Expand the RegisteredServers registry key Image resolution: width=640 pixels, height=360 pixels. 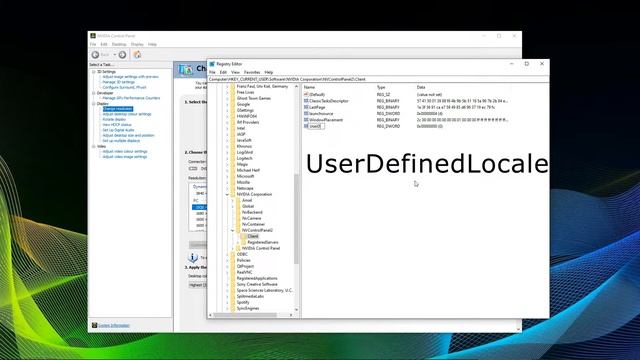pos(238,242)
